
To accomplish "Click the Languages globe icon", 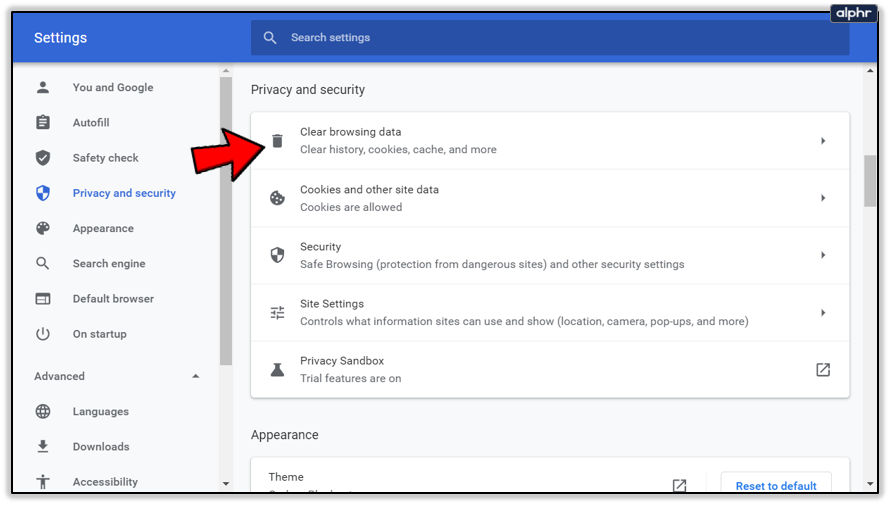I will coord(43,411).
